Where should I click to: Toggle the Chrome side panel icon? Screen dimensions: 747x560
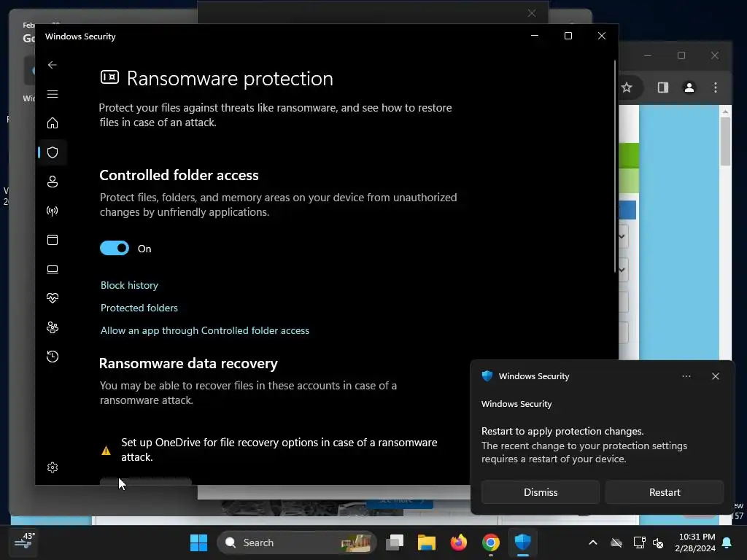tap(663, 87)
